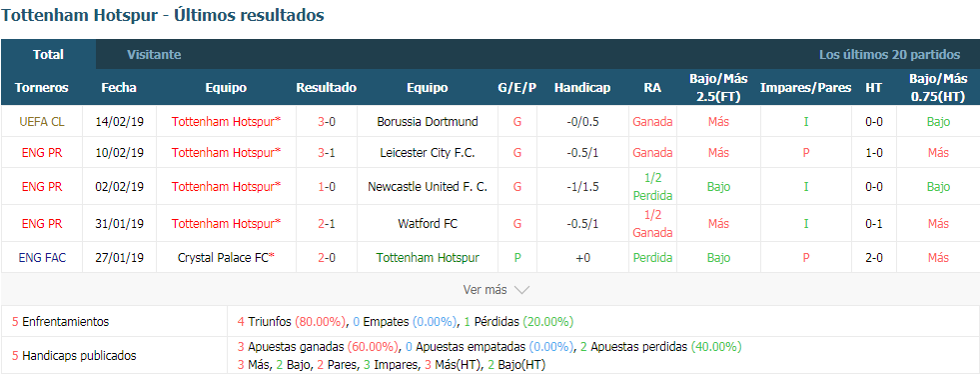Click the 3-1 result against Leicester
This screenshot has height=377, width=980.
tap(327, 153)
